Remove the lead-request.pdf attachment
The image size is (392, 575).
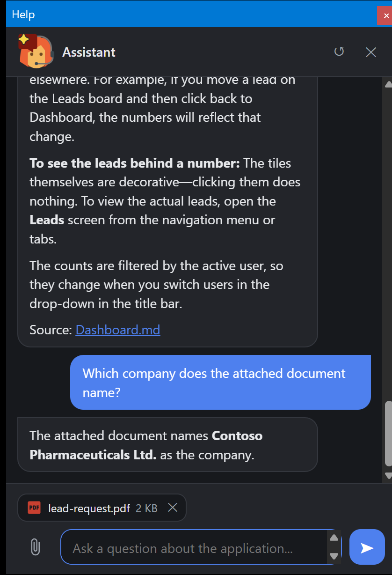tap(173, 507)
